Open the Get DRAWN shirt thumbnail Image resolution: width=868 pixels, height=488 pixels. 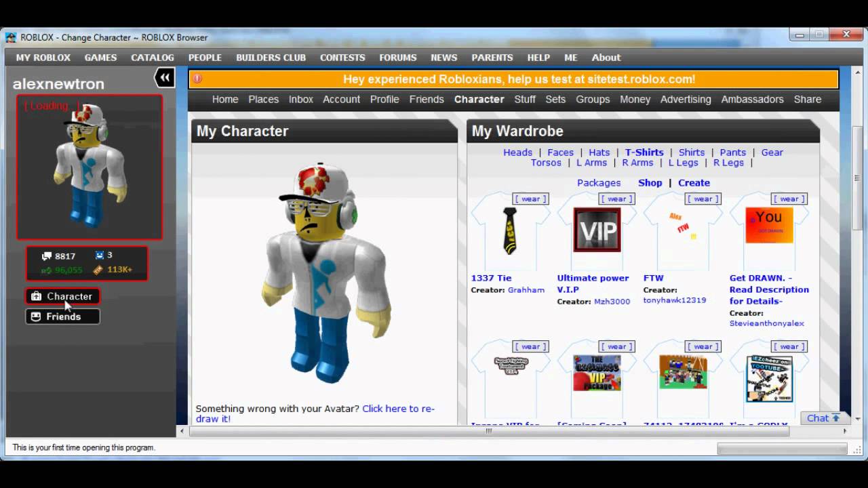pos(769,231)
